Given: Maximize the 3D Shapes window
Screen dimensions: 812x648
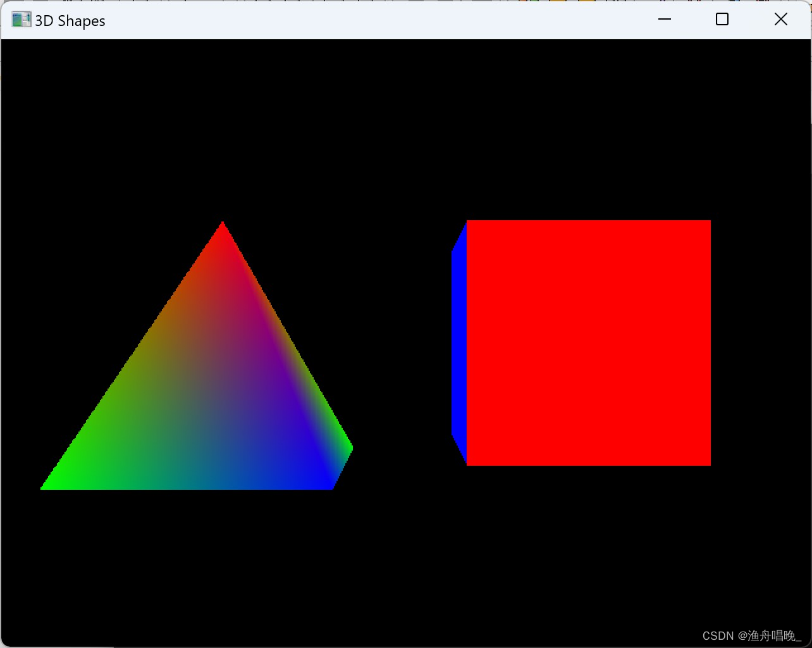Looking at the screenshot, I should tap(722, 20).
